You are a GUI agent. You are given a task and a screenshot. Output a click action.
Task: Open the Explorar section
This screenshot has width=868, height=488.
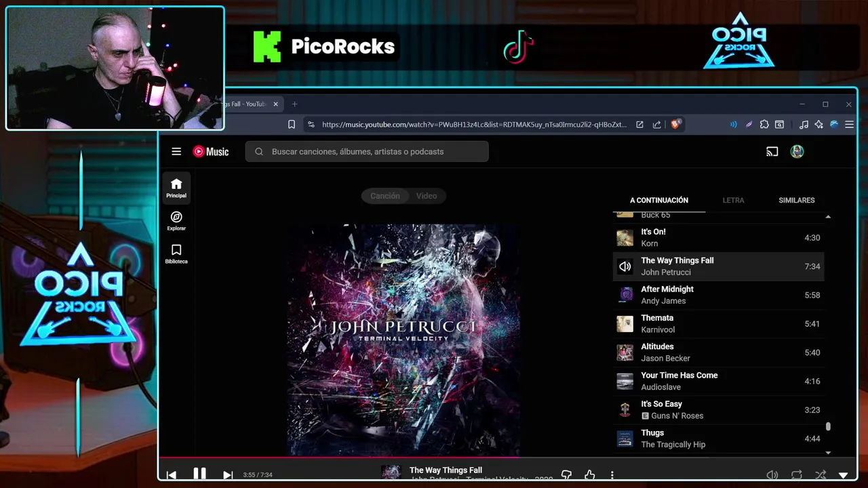pyautogui.click(x=176, y=221)
